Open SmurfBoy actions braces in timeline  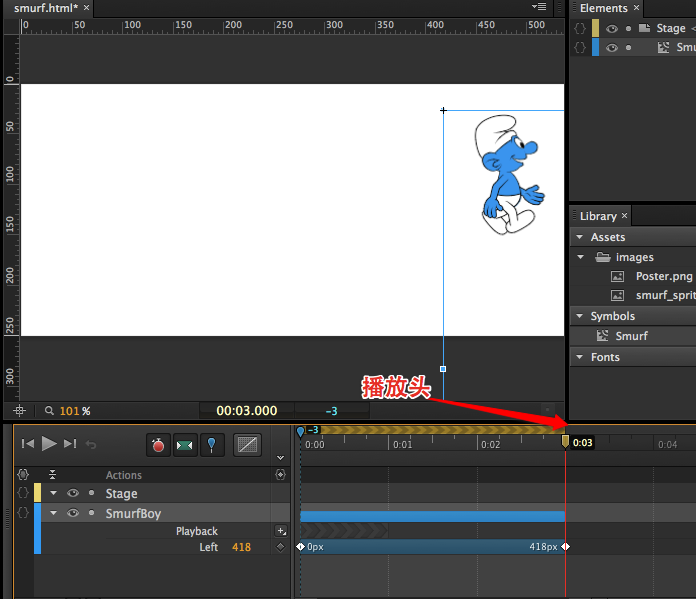(23, 513)
